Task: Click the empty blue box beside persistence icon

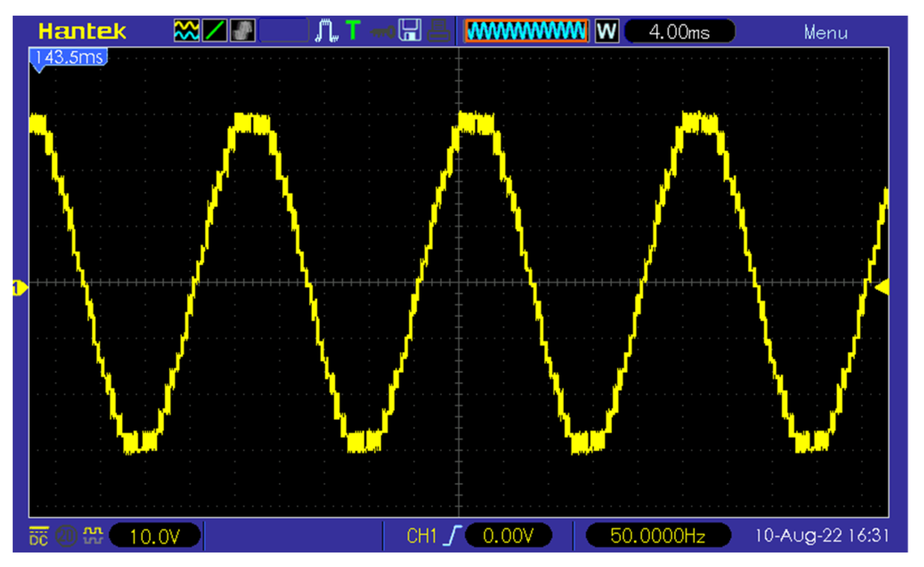Action: (x=284, y=31)
